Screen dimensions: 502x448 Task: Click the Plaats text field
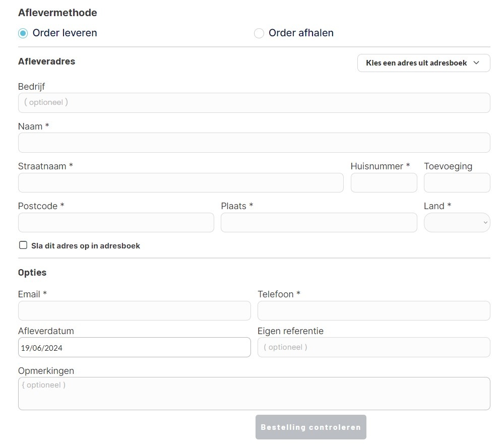[x=319, y=222]
